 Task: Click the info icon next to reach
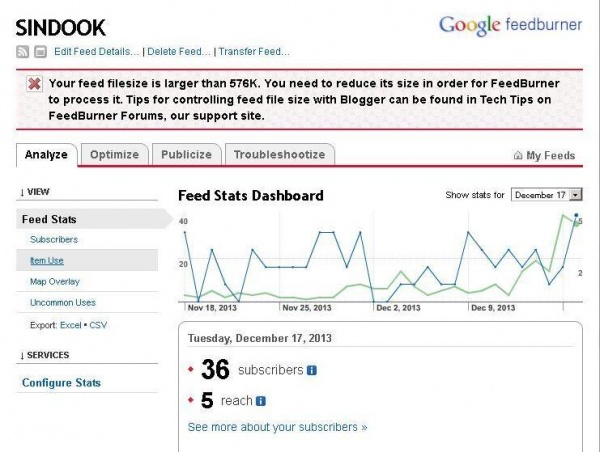261,401
